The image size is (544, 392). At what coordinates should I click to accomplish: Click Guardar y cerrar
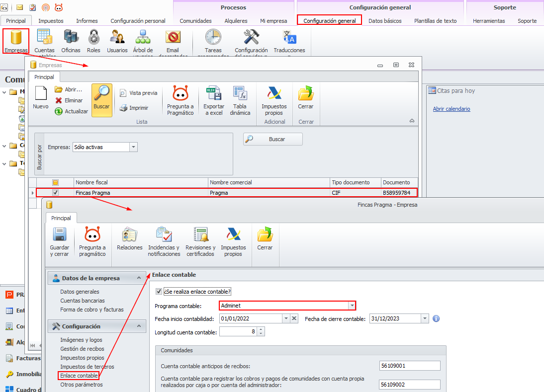[59, 242]
